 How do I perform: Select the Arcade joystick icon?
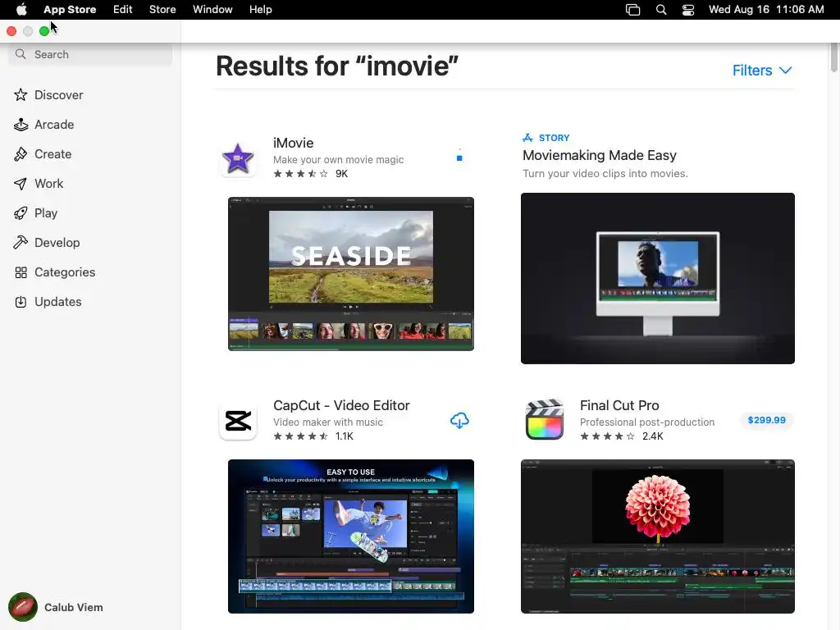pos(21,125)
